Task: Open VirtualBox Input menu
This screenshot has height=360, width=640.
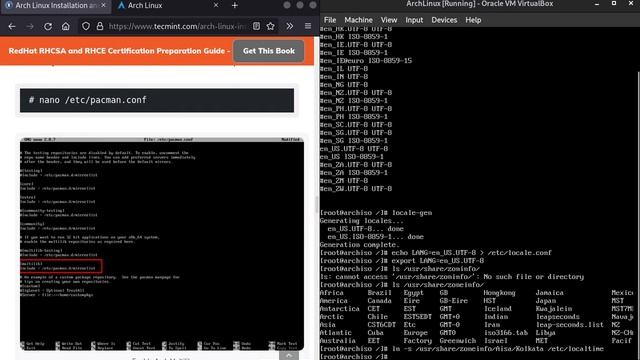Action: [x=414, y=20]
